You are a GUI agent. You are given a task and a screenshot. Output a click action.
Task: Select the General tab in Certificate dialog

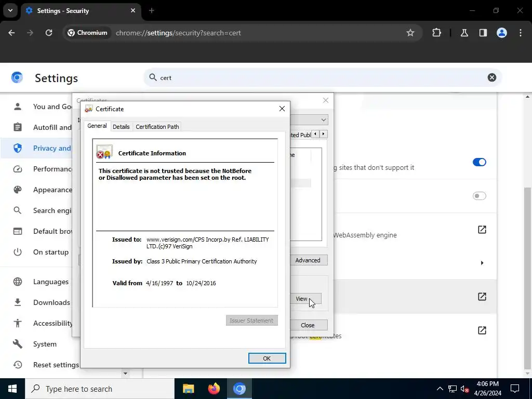(x=97, y=126)
